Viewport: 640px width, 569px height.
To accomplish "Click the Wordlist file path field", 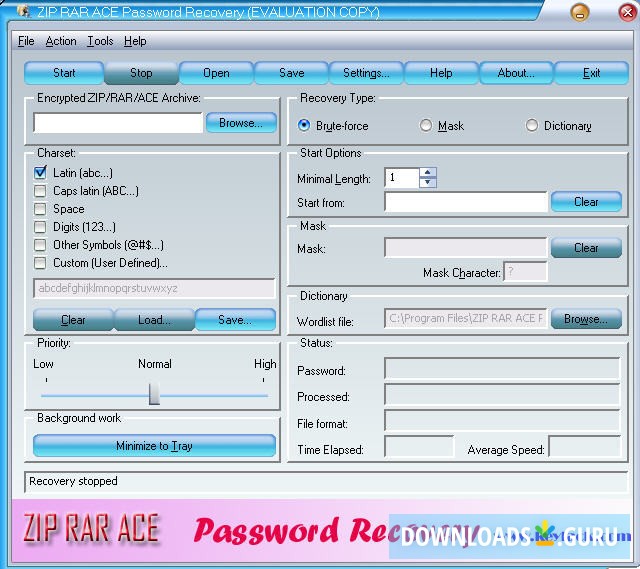I will click(x=465, y=318).
